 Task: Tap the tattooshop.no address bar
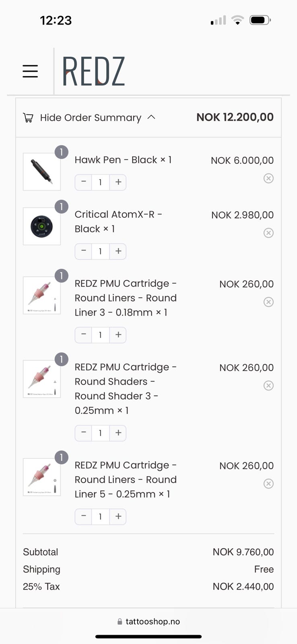tap(148, 621)
